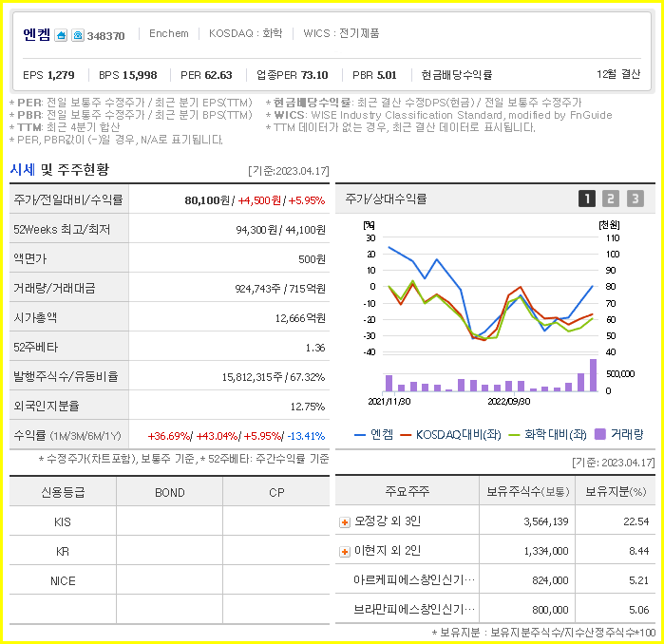Click the 22.54 ownership percentage
This screenshot has width=664, height=644.
(x=636, y=521)
